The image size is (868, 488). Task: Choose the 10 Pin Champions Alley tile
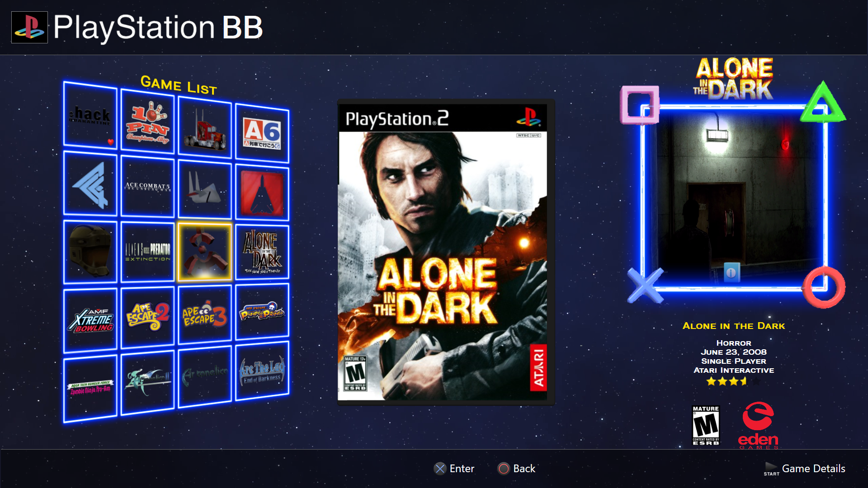click(x=148, y=122)
